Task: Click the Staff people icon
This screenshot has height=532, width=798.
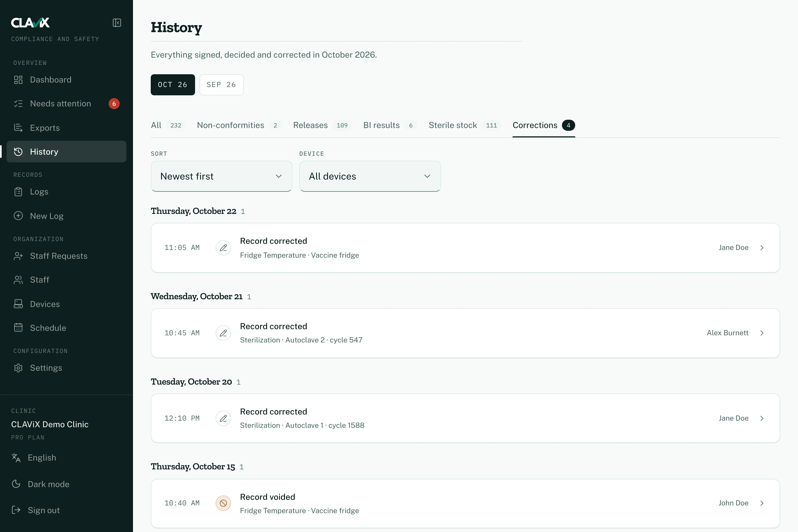Action: click(18, 280)
